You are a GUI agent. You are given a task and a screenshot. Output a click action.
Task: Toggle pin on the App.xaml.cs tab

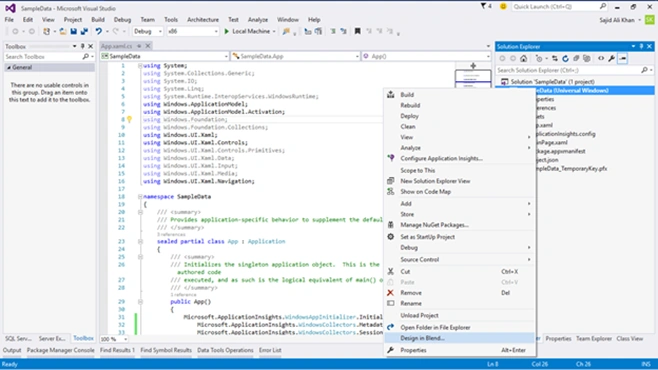pos(140,46)
